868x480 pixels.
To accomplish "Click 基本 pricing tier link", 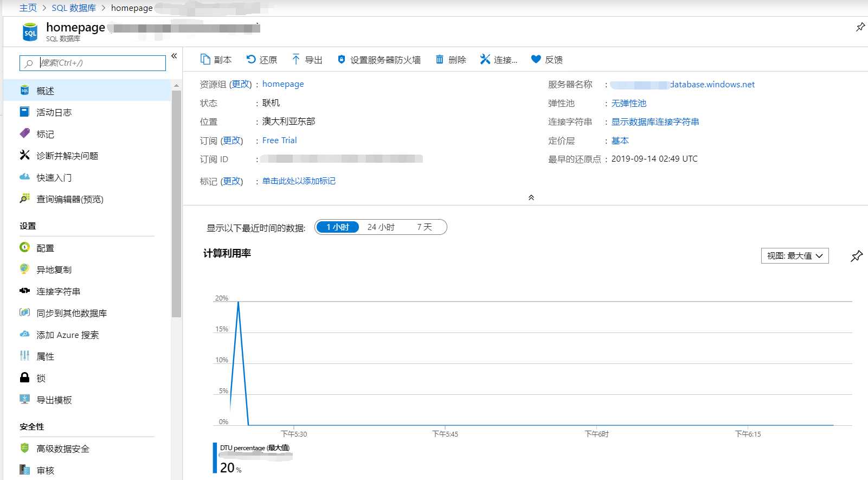I will [x=620, y=140].
